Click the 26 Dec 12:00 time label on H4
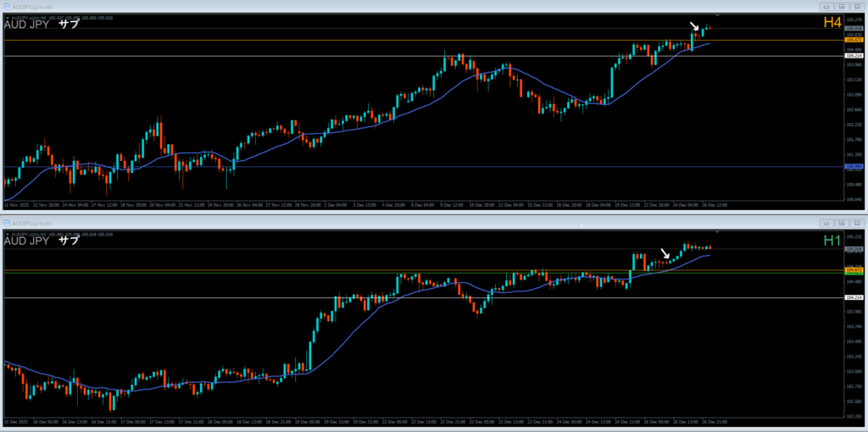The width and height of the screenshot is (868, 432). [x=715, y=205]
